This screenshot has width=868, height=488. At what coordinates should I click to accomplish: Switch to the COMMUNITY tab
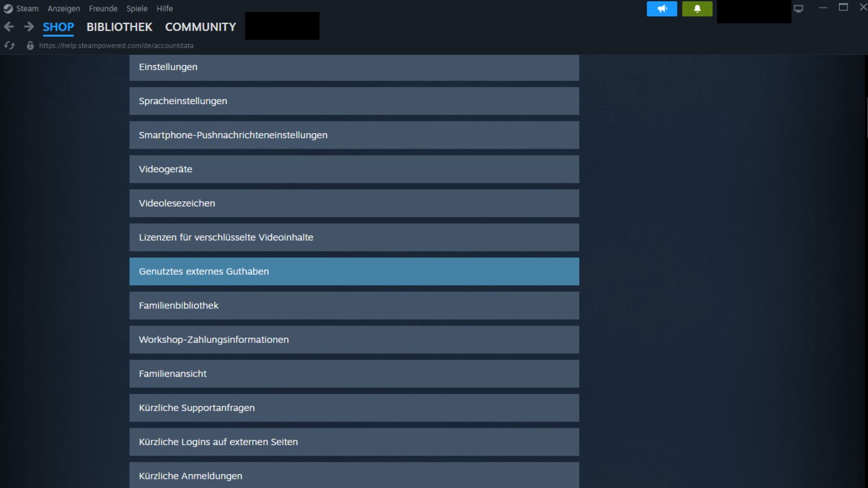coord(200,27)
